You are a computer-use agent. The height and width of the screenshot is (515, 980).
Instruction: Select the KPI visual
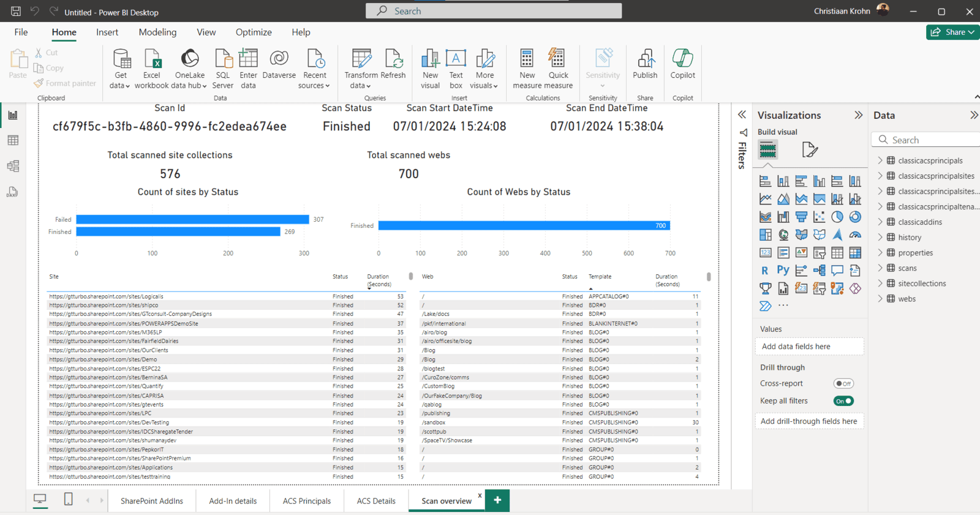point(801,252)
